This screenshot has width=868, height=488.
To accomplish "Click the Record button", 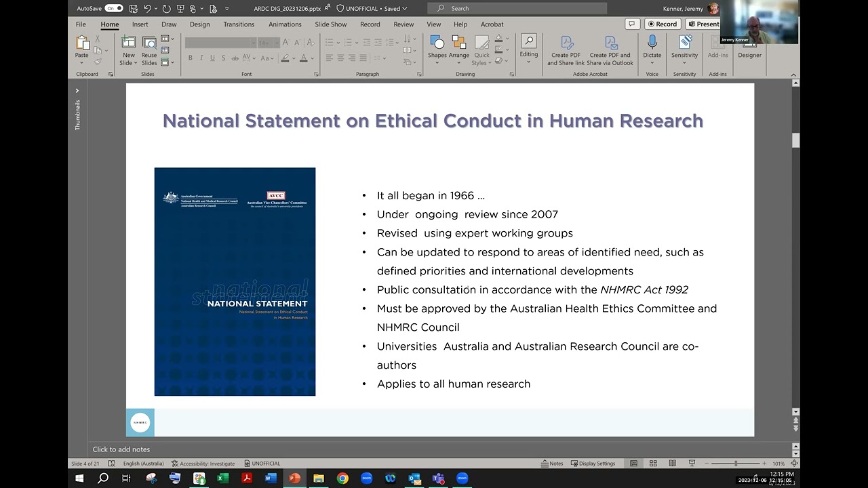I will click(663, 24).
